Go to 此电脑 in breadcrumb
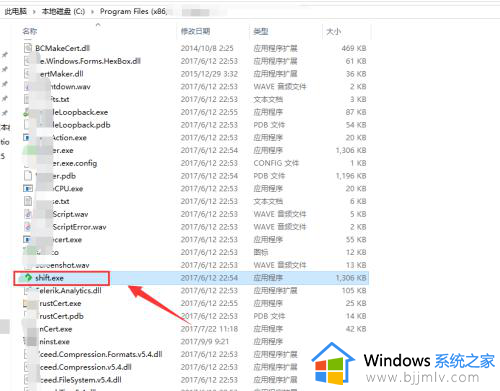 click(15, 11)
